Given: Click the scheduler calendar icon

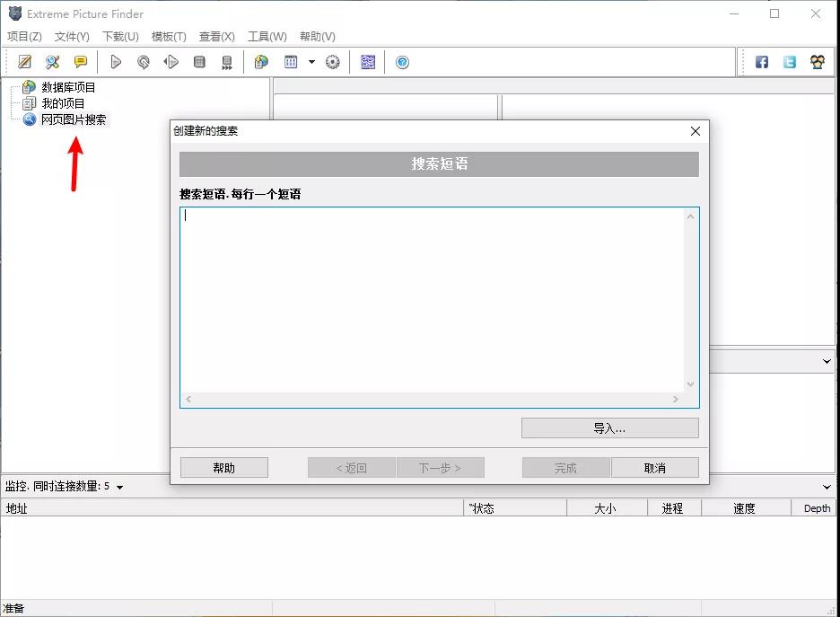Looking at the screenshot, I should pyautogui.click(x=291, y=62).
